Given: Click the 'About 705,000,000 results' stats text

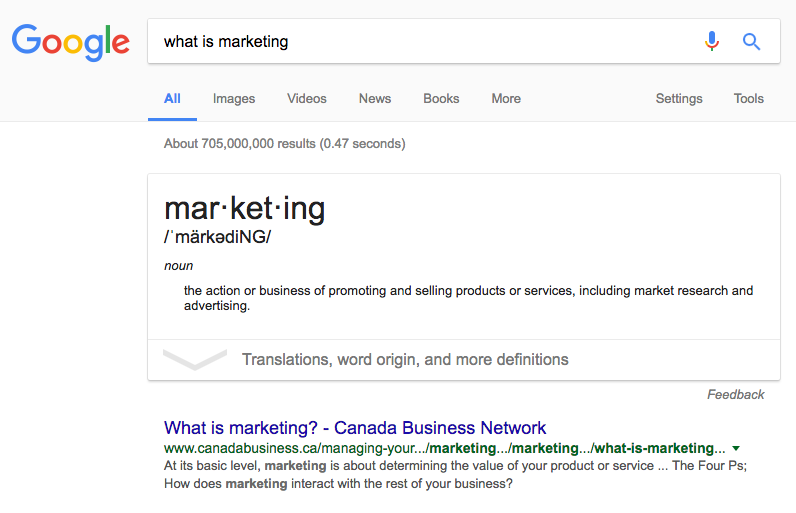Looking at the screenshot, I should click(284, 144).
